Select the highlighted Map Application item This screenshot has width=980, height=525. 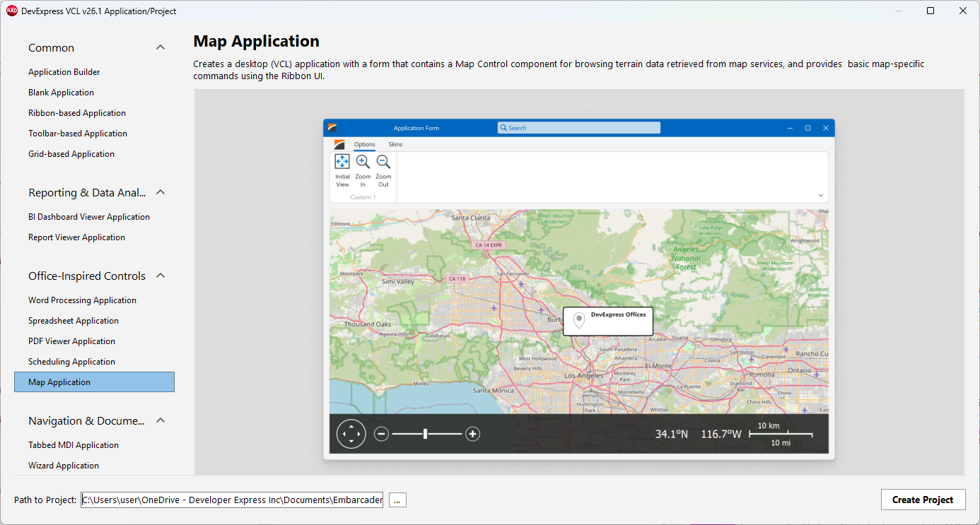pos(94,382)
